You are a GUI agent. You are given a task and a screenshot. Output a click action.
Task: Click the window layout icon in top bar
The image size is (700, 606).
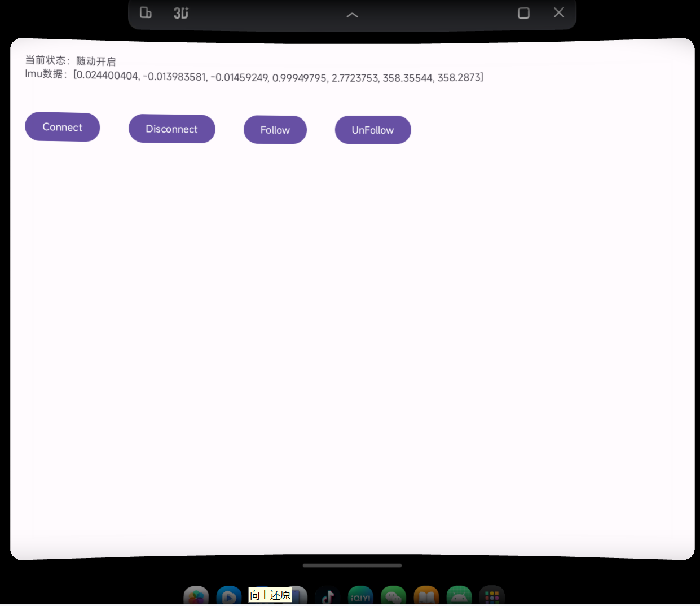coord(146,12)
